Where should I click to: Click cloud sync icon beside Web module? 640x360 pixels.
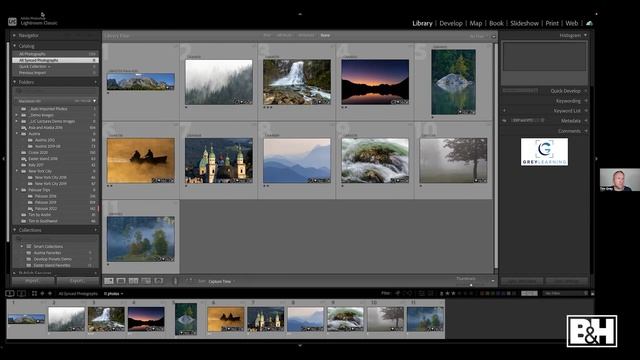(589, 23)
